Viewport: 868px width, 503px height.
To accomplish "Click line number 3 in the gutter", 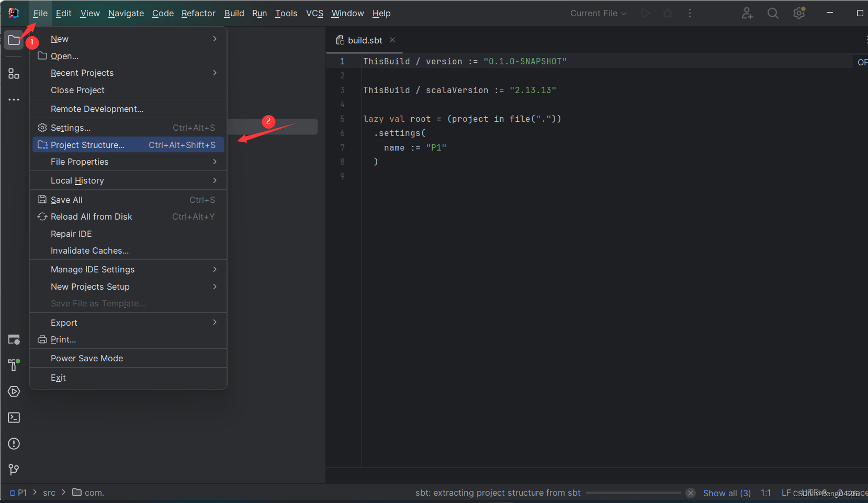I will click(342, 90).
